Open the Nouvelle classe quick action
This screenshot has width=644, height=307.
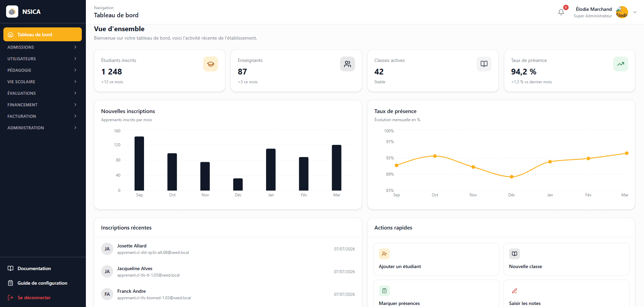566,259
